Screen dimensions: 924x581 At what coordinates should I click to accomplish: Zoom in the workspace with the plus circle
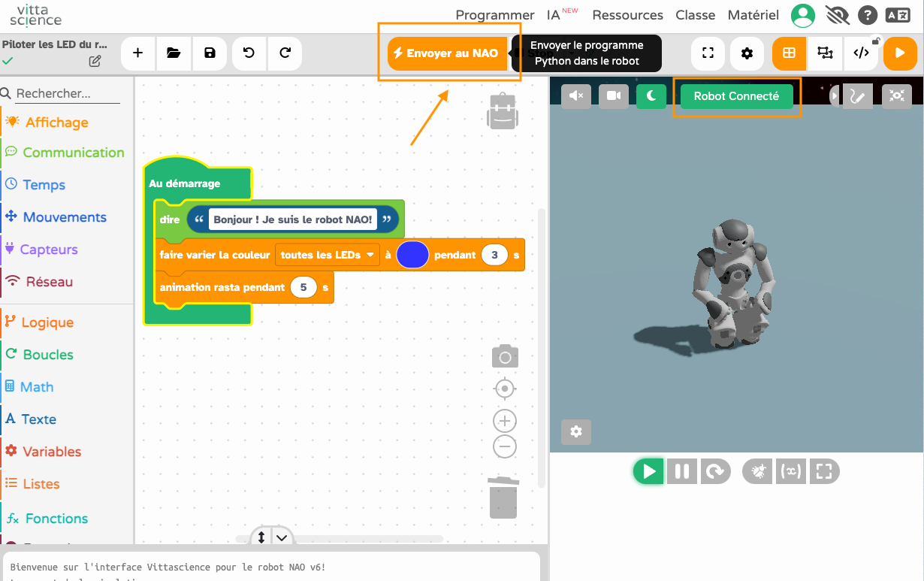pyautogui.click(x=505, y=421)
